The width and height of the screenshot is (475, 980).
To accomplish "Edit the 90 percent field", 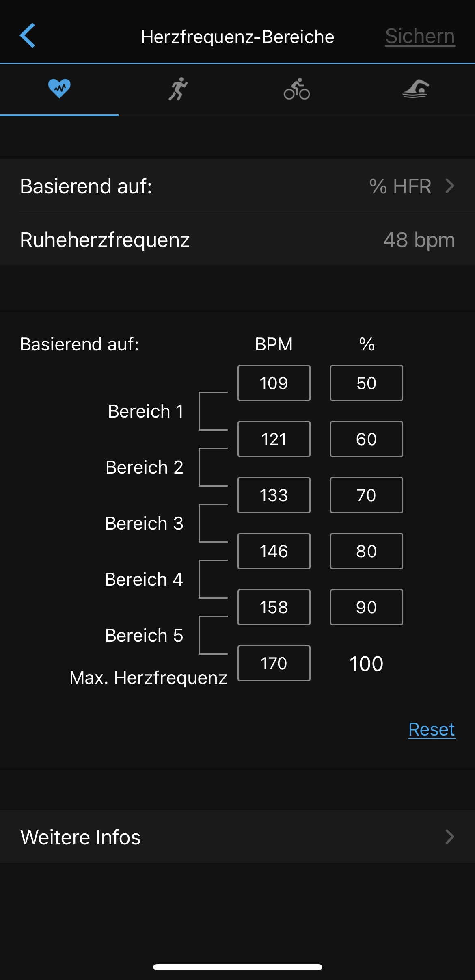I will 366,607.
